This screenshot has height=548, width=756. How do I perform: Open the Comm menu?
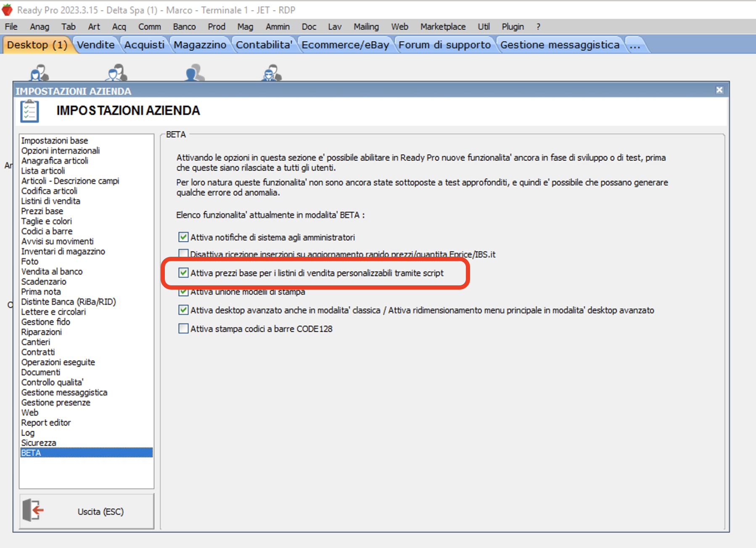coord(150,26)
